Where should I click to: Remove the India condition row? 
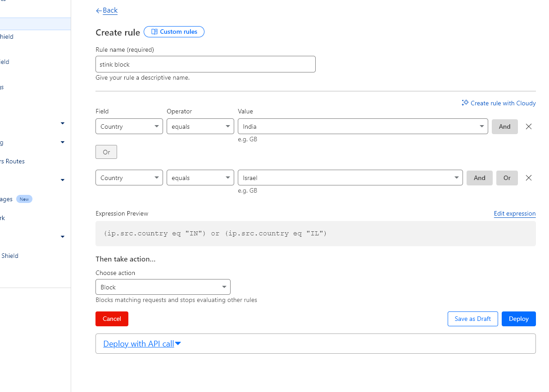(x=529, y=126)
